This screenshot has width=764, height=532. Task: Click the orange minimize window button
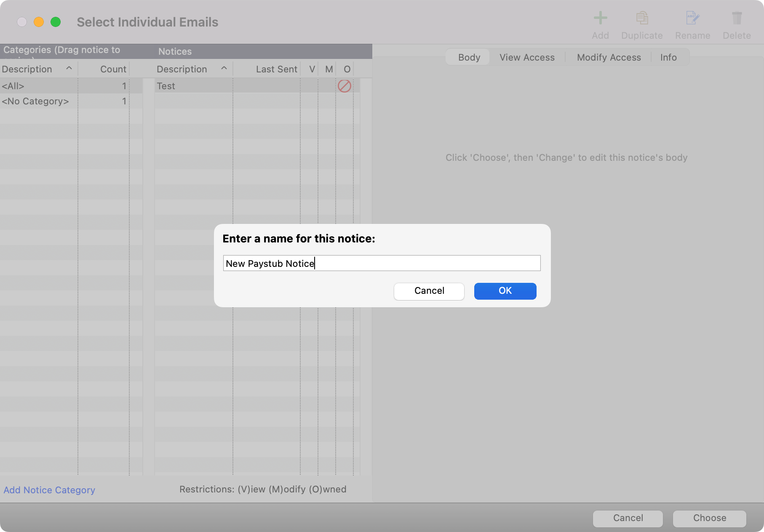click(x=39, y=22)
